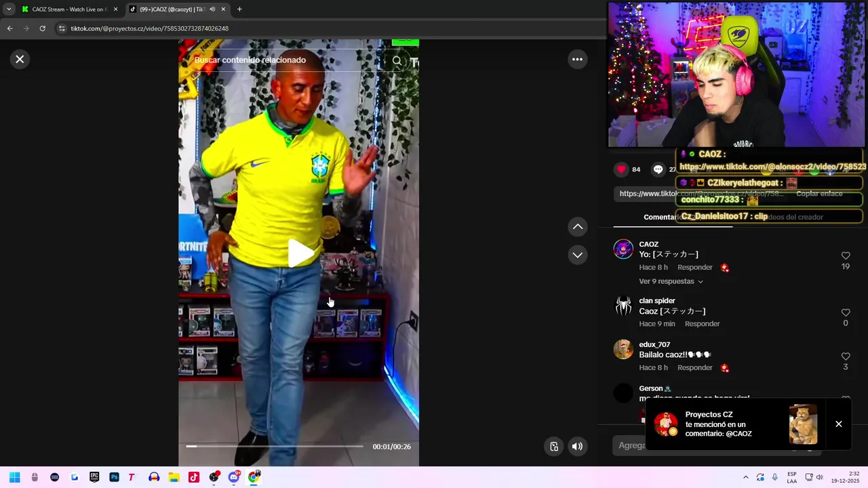Click the 'CAOZ' commenter username
This screenshot has height=488, width=868.
coord(649,244)
